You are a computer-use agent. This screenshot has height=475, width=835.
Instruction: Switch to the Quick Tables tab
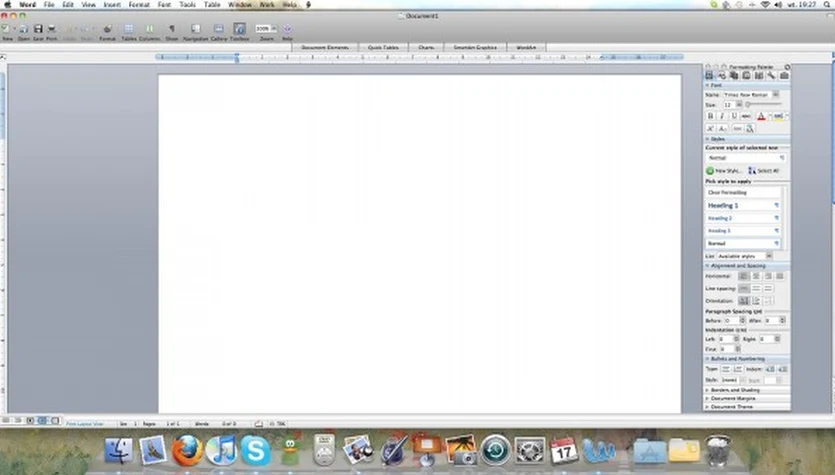[382, 47]
